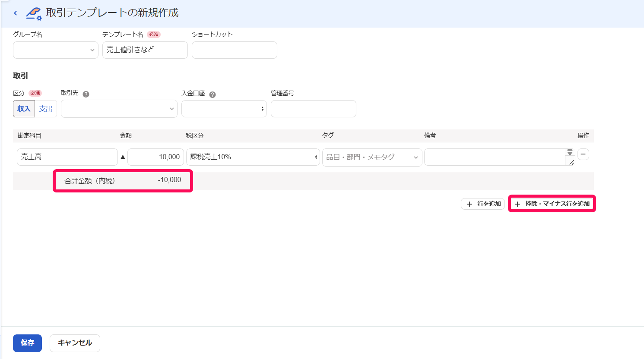Click the タグ column header
Viewport: 644px width, 359px height.
pos(328,135)
